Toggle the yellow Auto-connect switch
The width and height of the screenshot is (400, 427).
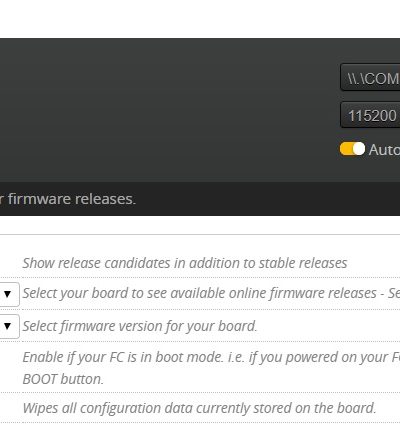pyautogui.click(x=352, y=149)
